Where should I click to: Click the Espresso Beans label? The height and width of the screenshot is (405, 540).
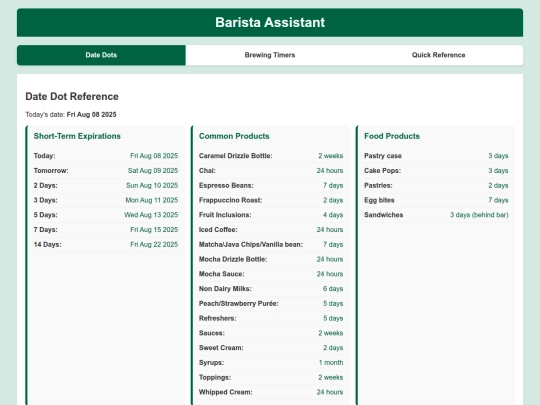coord(226,185)
